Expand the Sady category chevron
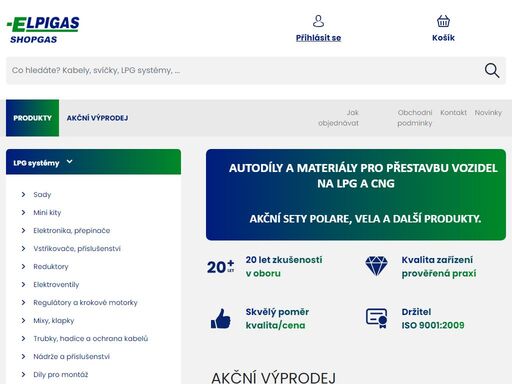This screenshot has height=384, width=512. coord(23,194)
